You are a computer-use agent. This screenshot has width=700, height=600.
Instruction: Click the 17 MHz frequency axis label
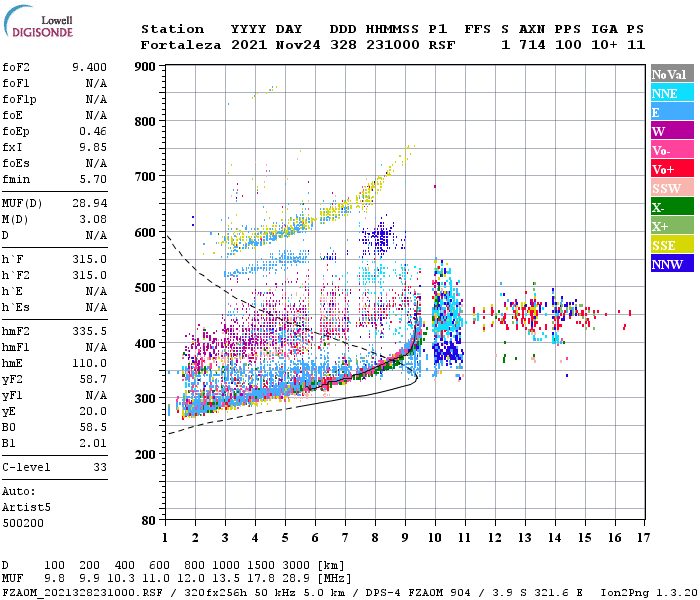click(643, 538)
